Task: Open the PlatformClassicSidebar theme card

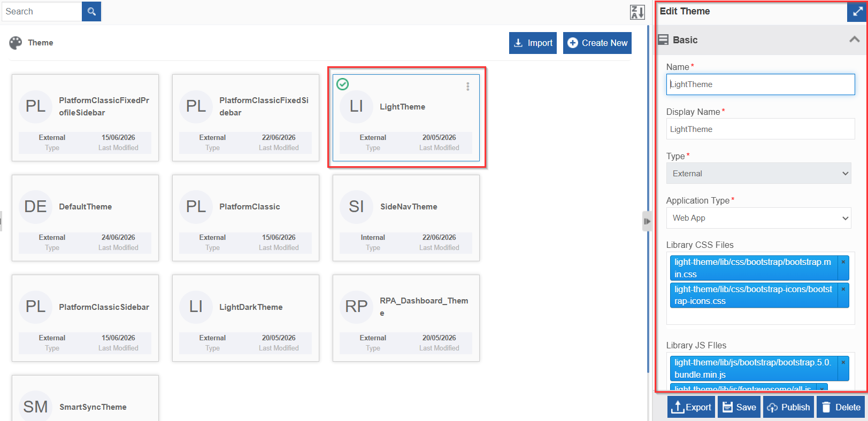Action: tap(85, 318)
